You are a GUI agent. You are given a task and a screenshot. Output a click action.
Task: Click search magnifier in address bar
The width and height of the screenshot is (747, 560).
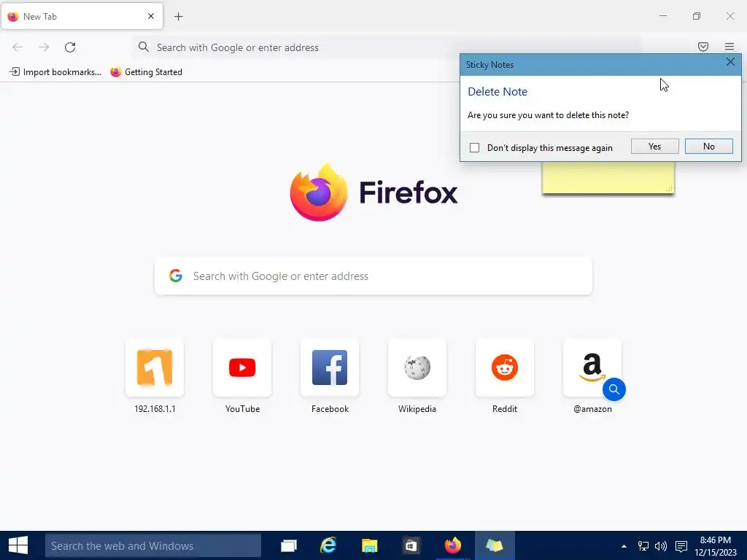click(x=144, y=47)
